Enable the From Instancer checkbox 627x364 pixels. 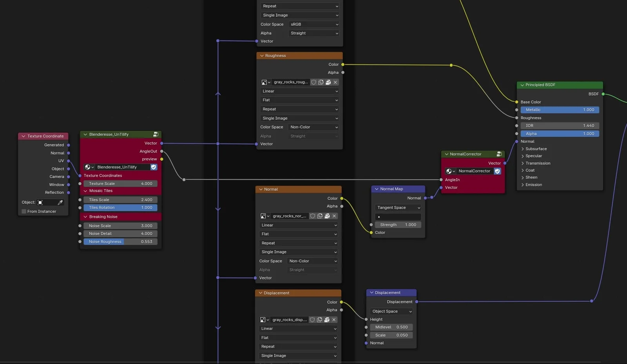[x=24, y=211]
